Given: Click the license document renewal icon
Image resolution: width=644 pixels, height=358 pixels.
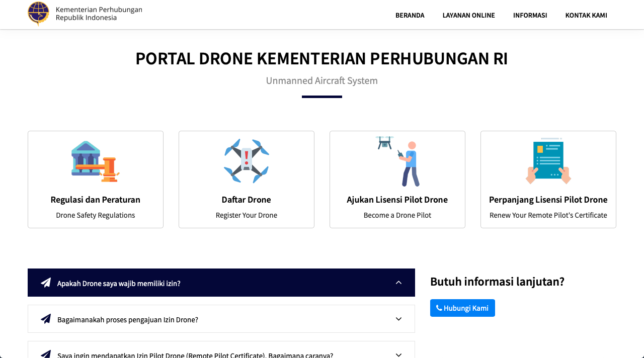Looking at the screenshot, I should (548, 161).
